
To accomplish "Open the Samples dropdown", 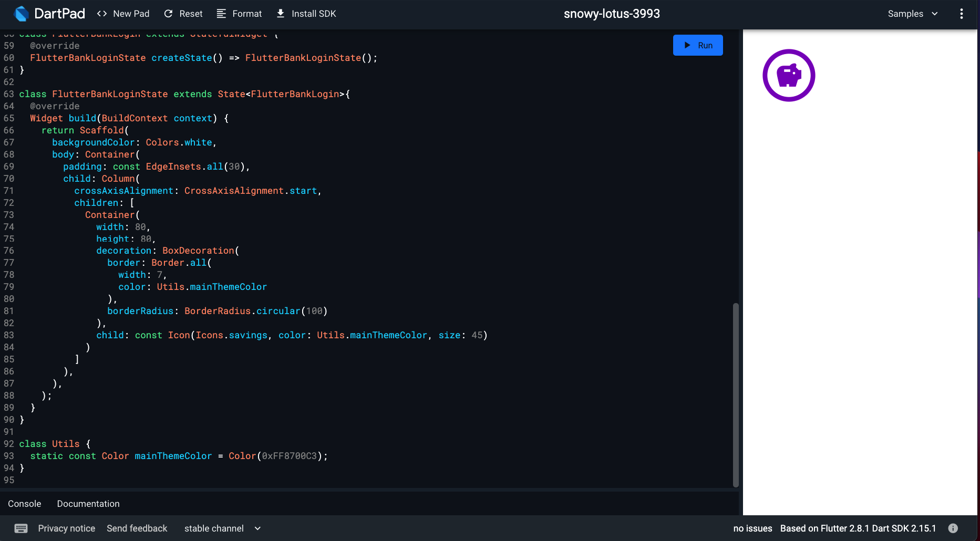I will [x=913, y=14].
